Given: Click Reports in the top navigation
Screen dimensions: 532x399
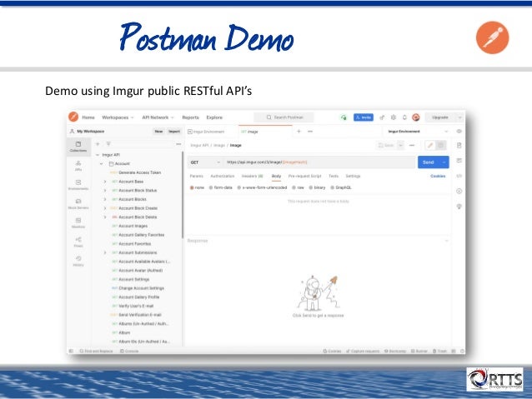Looking at the screenshot, I should coord(191,117).
